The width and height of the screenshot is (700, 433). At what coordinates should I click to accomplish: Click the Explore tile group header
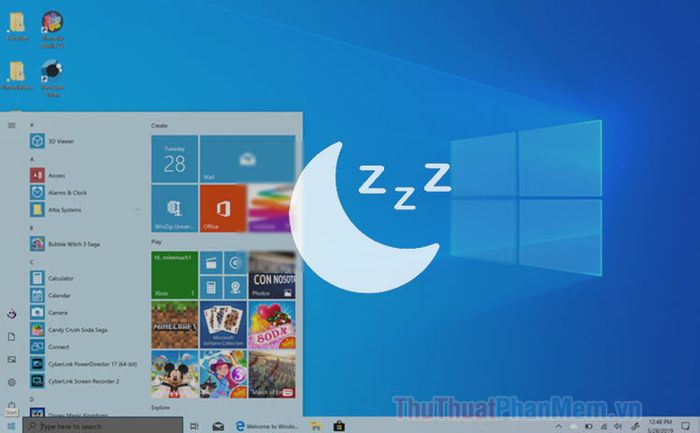click(x=160, y=408)
